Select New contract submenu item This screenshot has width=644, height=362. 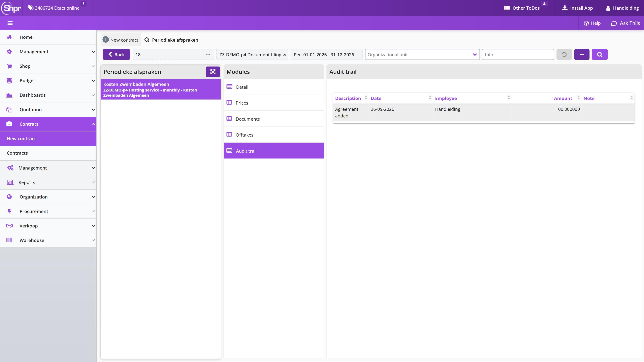tap(48, 139)
